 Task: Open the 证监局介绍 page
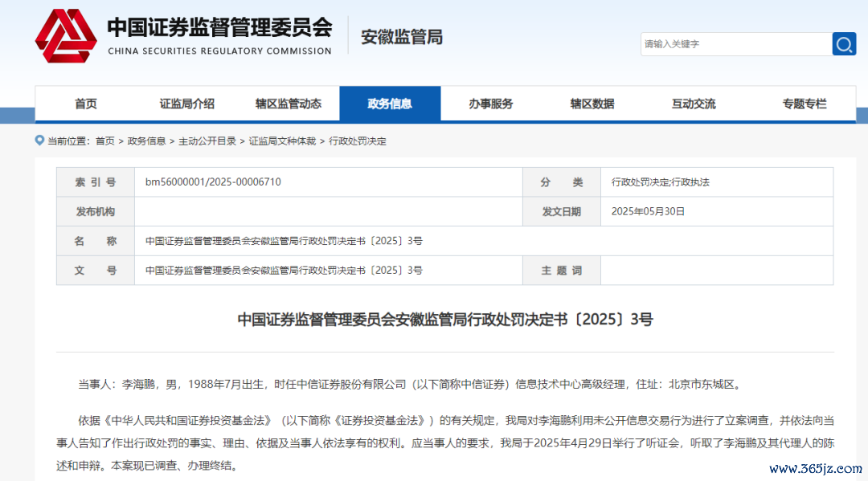[x=187, y=103]
